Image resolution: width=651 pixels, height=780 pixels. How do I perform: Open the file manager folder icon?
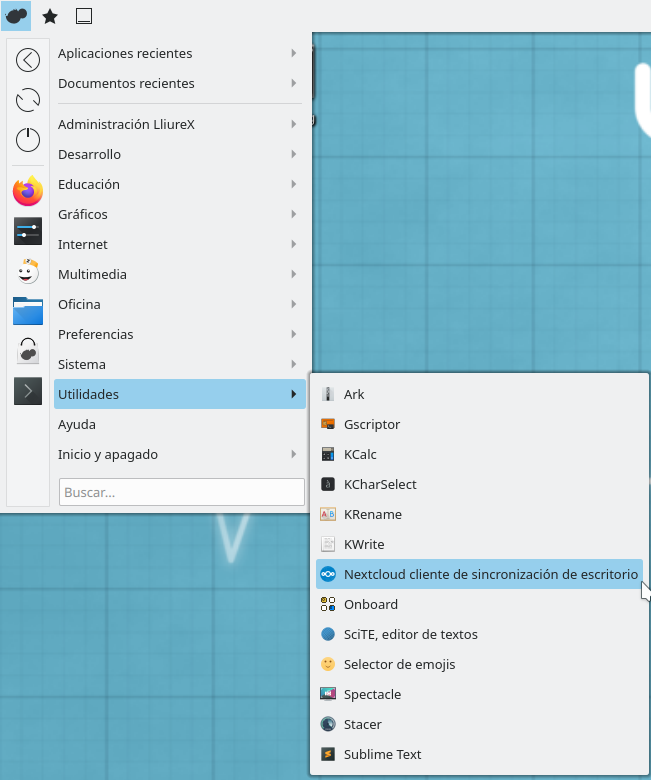(x=28, y=310)
